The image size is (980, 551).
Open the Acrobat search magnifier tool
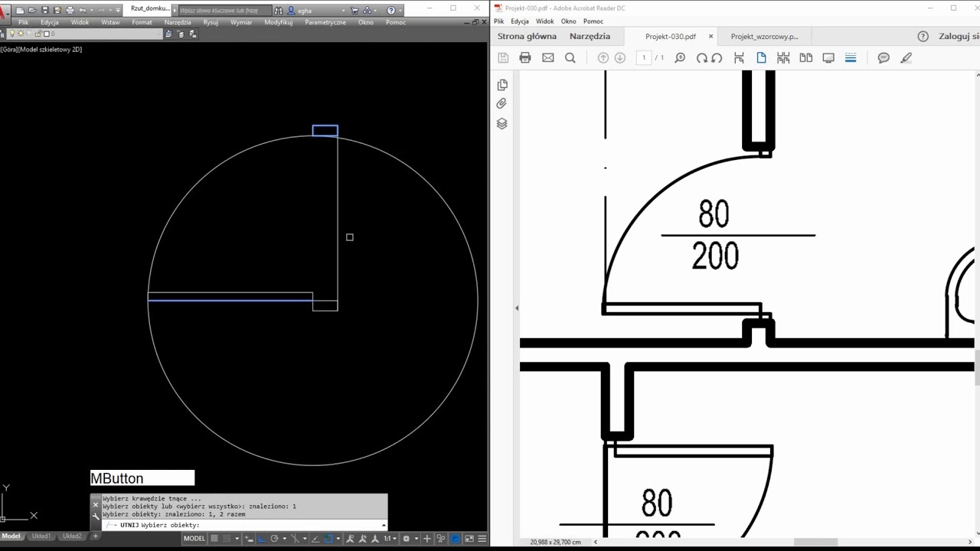click(570, 57)
